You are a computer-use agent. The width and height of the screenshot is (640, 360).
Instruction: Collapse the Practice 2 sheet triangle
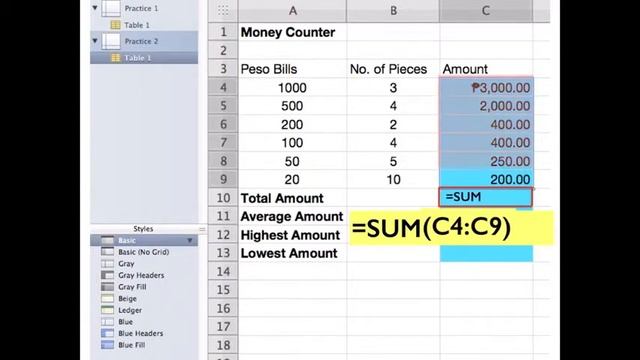pos(95,41)
